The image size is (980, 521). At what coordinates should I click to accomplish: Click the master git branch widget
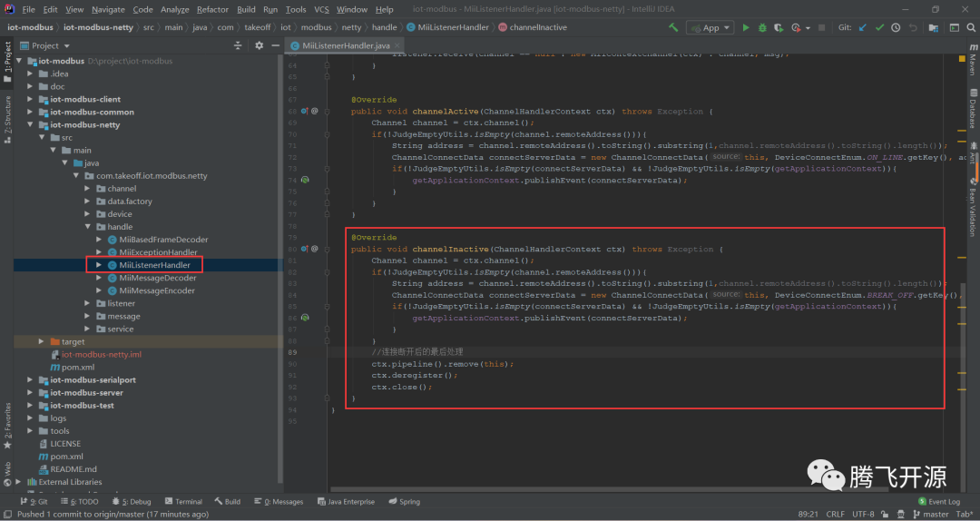pyautogui.click(x=928, y=514)
